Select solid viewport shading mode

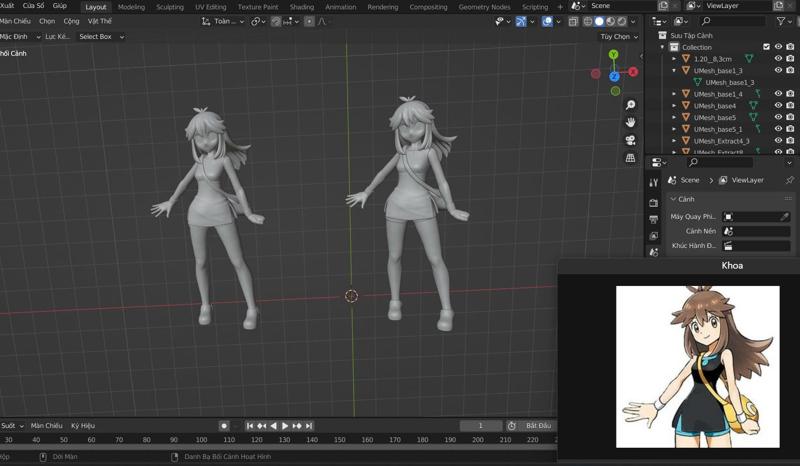(x=599, y=21)
